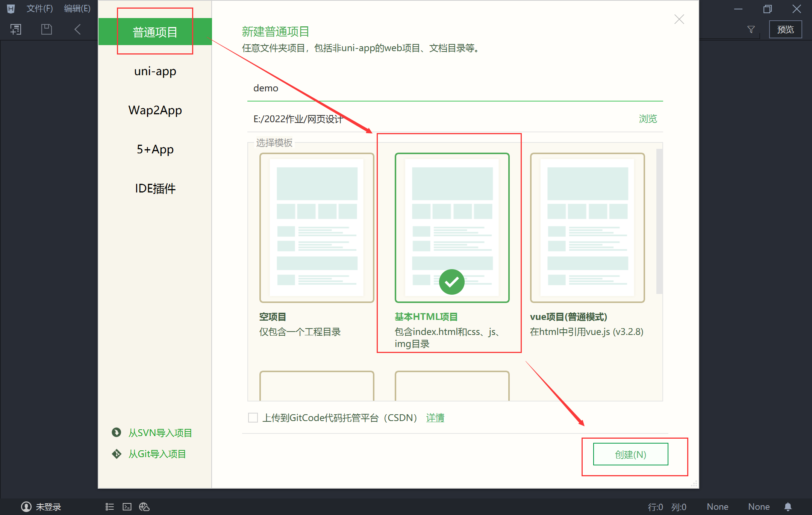Viewport: 812px width, 515px height.
Task: Expand 从Git导入项目 option
Action: pos(158,454)
